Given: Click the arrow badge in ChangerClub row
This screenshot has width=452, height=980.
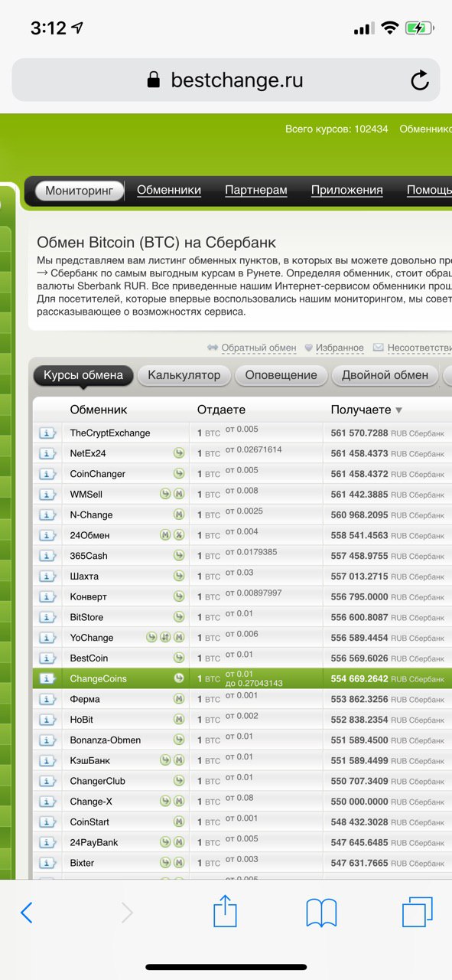Looking at the screenshot, I should coord(179,781).
